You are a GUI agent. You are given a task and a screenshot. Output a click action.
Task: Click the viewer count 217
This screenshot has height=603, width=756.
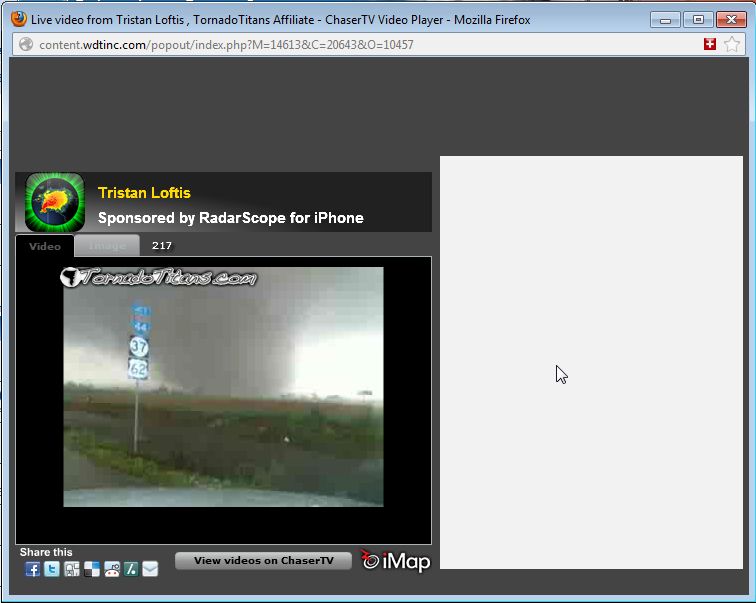162,245
